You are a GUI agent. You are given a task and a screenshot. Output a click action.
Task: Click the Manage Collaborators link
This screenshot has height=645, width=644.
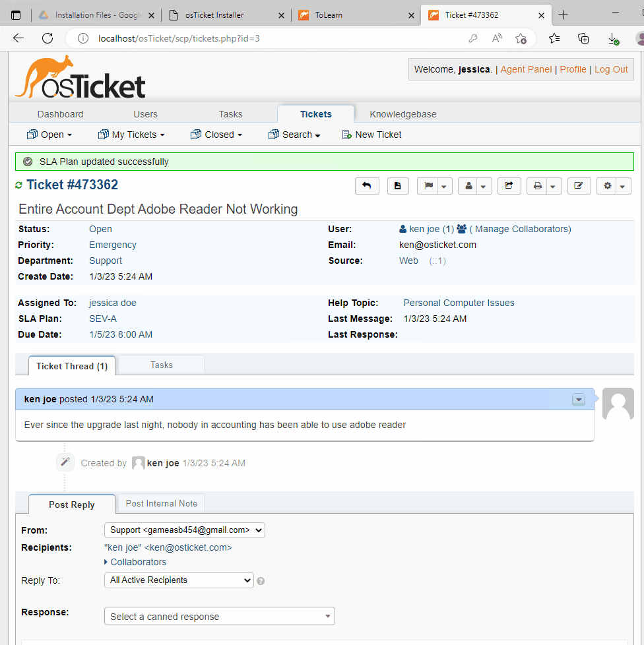(520, 229)
